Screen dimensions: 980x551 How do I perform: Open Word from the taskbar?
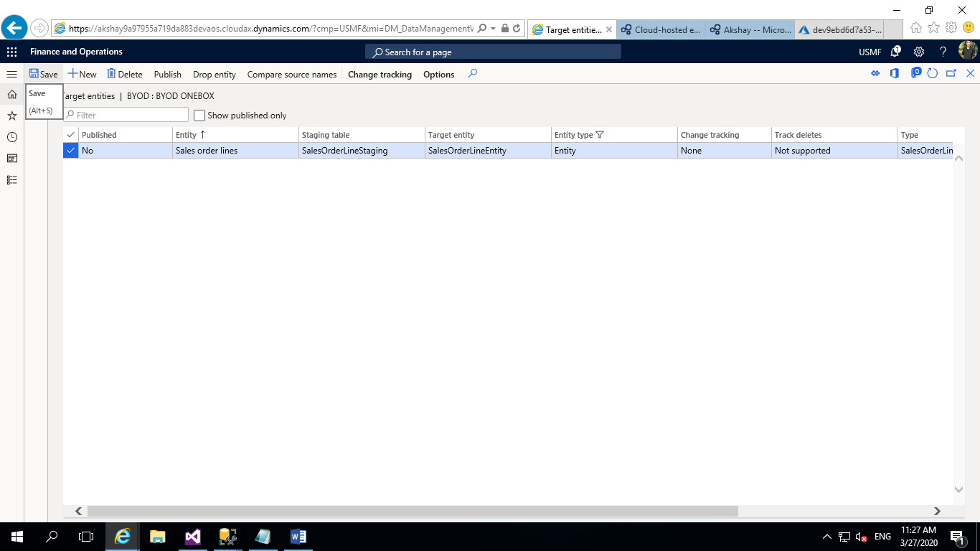(x=298, y=537)
